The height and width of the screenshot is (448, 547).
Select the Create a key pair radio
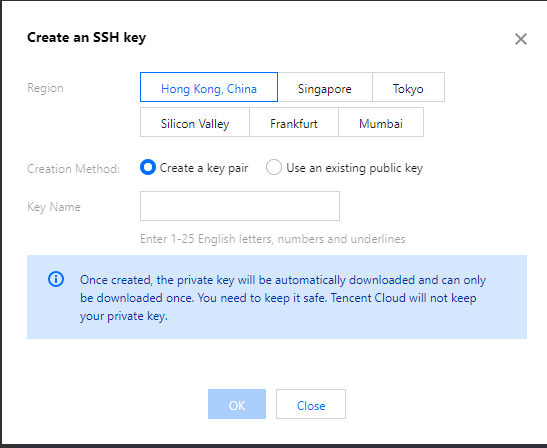point(148,167)
